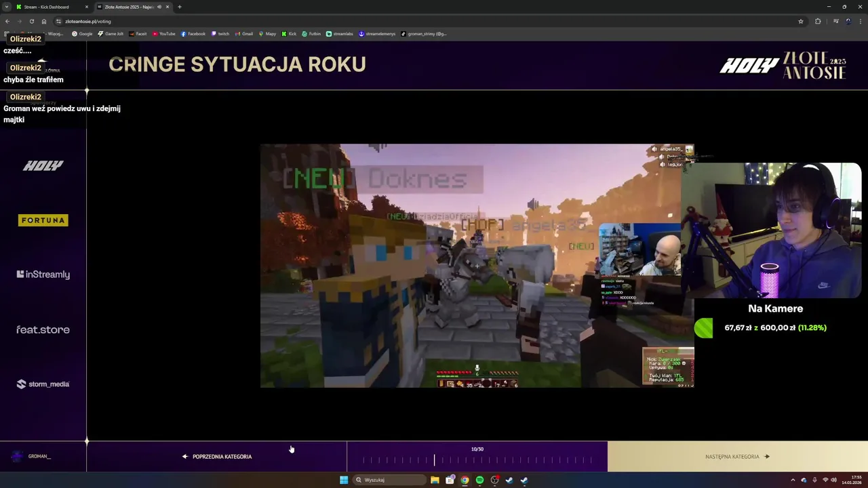Open the YouTube bookmark
The width and height of the screenshot is (868, 488).
tap(164, 33)
